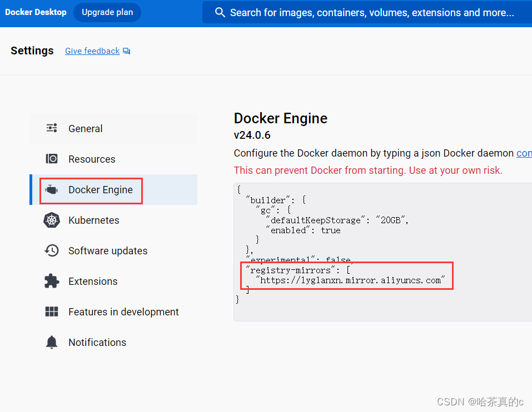532x412 pixels.
Task: Click the defaultKeepStorage line in JSON
Action: [x=337, y=220]
